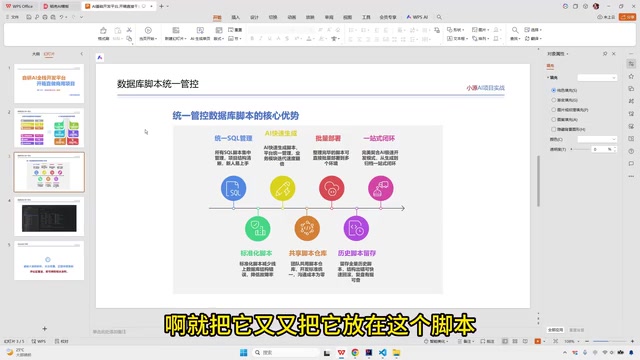This screenshot has width=640, height=360.
Task: Select slide 1 thumbnail
Action: pos(49,83)
